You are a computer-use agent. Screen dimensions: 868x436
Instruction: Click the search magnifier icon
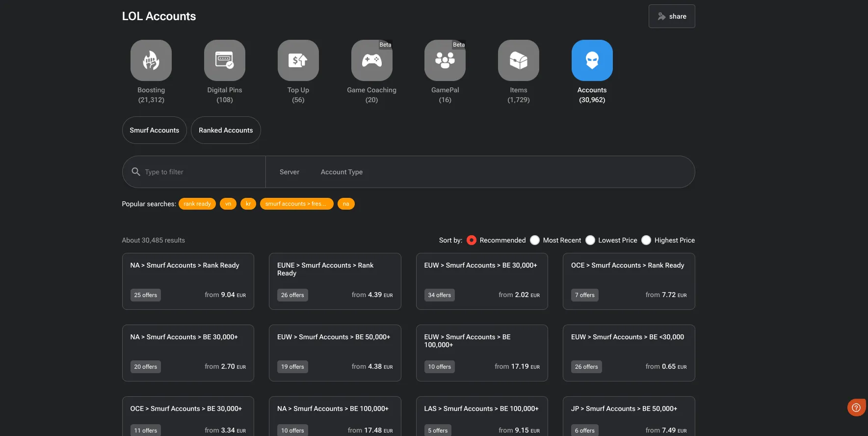coord(136,172)
